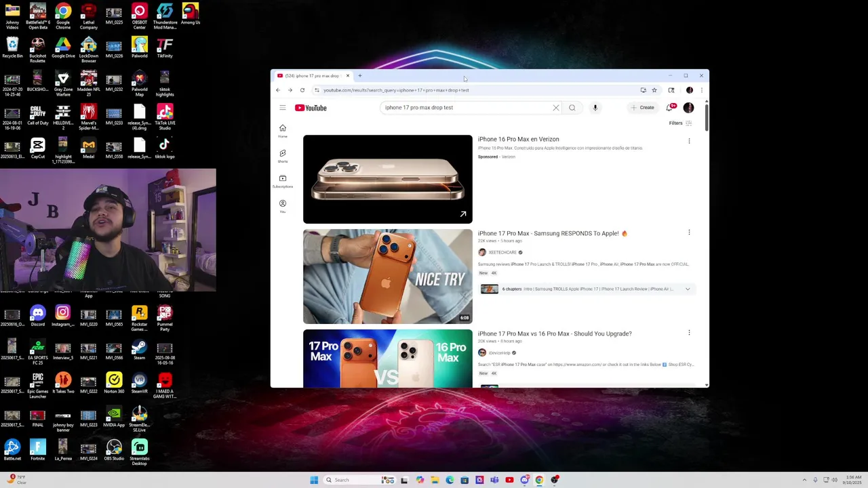Go back in Chrome

(278, 90)
